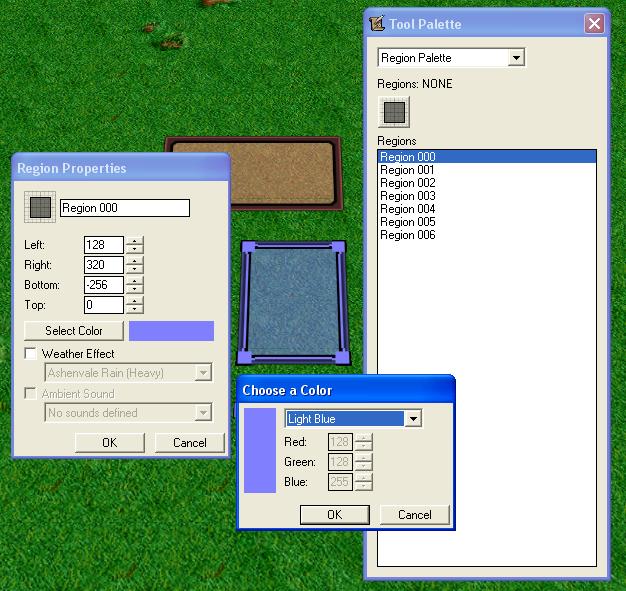Increase the Bottom value with up arrow
Screen dimensions: 626x591
point(135,280)
